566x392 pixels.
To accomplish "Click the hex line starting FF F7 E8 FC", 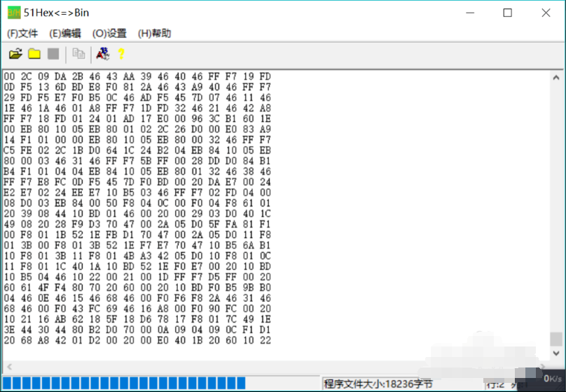I will click(137, 182).
